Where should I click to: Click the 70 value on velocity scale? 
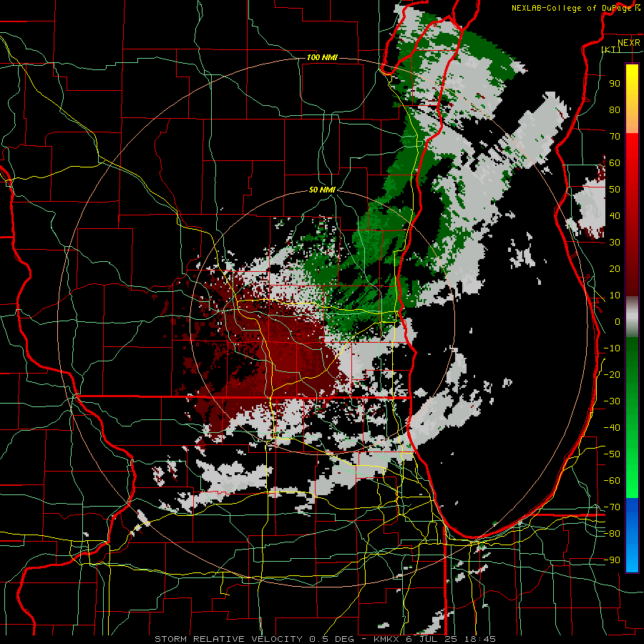click(615, 137)
